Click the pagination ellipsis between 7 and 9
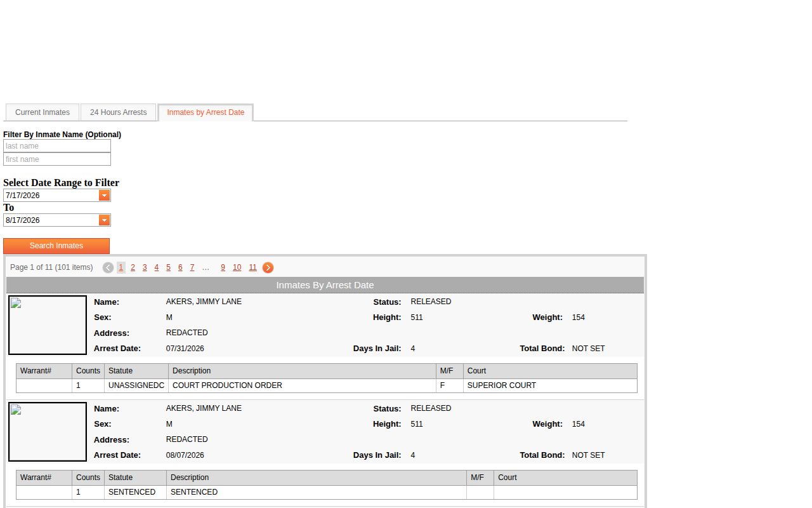This screenshot has width=812, height=508. (206, 268)
